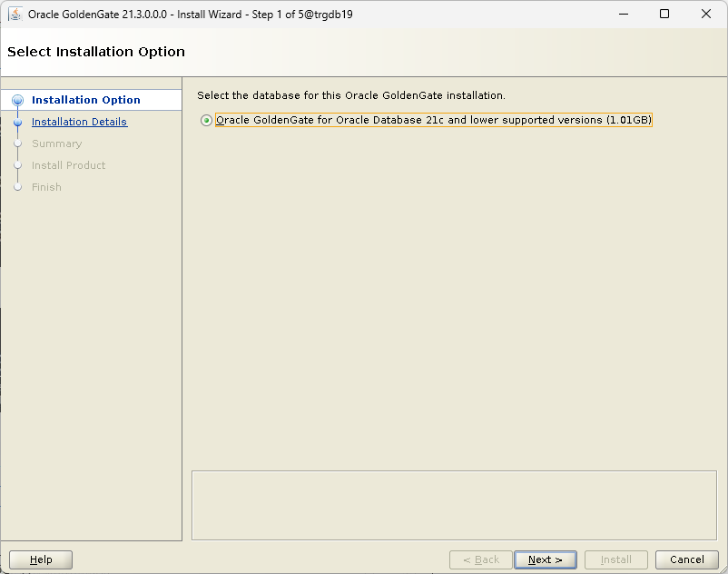
Task: Maximize the Install Wizard window
Action: click(664, 14)
